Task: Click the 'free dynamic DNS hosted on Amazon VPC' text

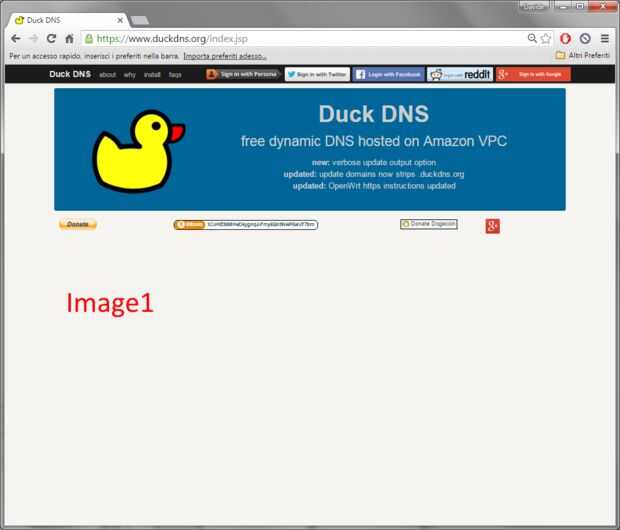Action: click(x=374, y=141)
